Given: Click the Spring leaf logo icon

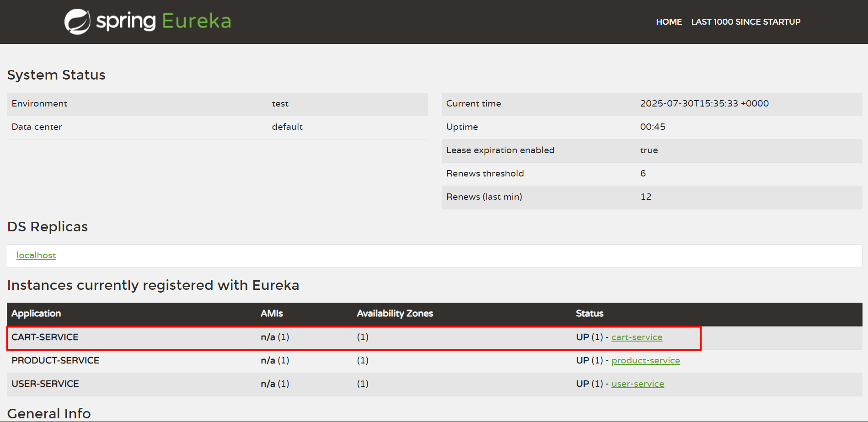Looking at the screenshot, I should (x=77, y=21).
